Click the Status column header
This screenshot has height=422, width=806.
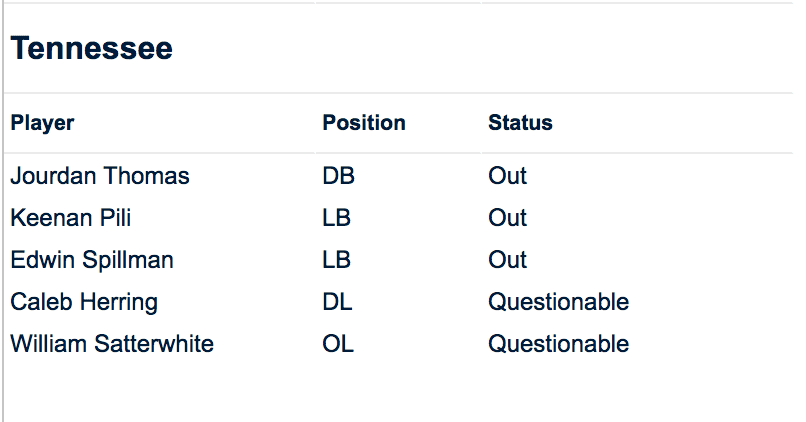point(520,123)
